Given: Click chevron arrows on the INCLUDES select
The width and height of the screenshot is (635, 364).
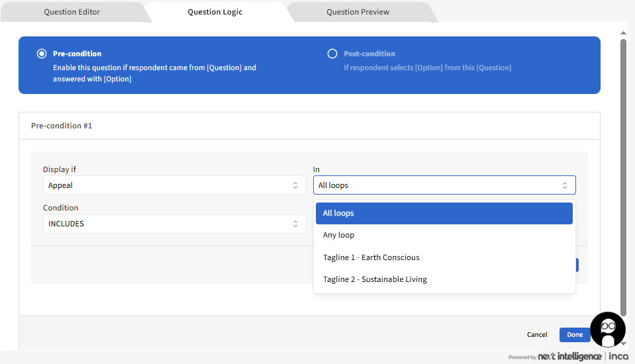Looking at the screenshot, I should click(x=295, y=224).
